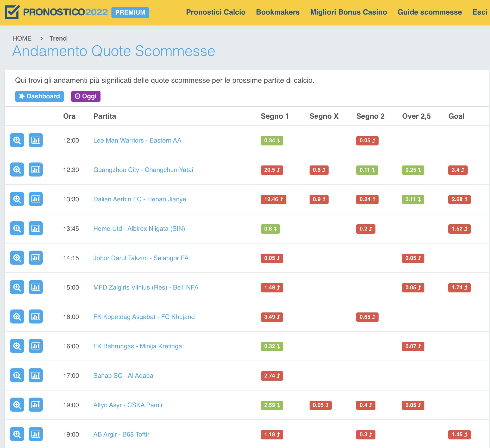Click 3.4 Goal badge for Guangzhou City
490x448 pixels.
(458, 170)
